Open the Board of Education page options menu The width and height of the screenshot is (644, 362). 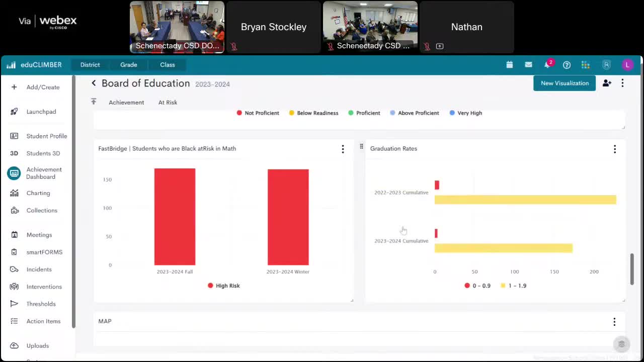[x=622, y=83]
